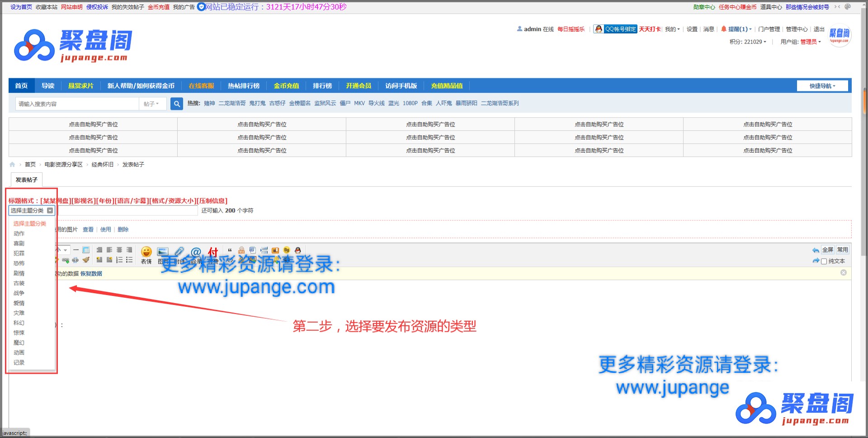Click the 退出 logout link
The height and width of the screenshot is (438, 868).
pyautogui.click(x=819, y=29)
